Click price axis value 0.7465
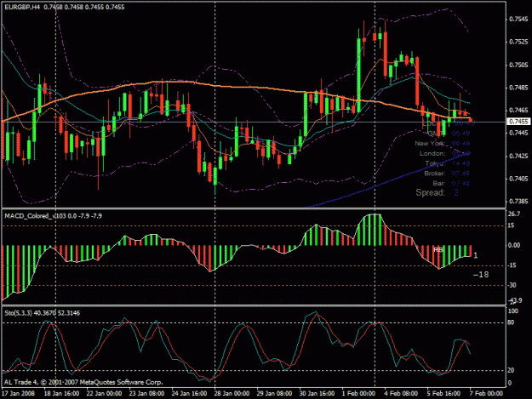The image size is (532, 399). click(x=519, y=111)
